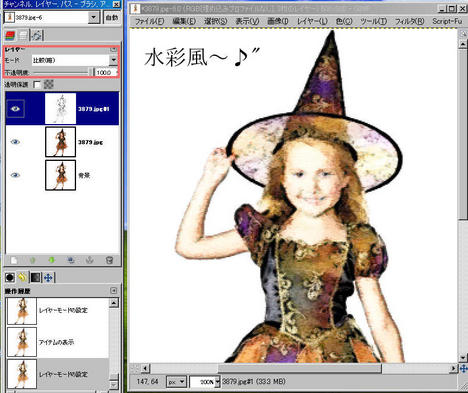Click the 自動 button

coord(112,17)
